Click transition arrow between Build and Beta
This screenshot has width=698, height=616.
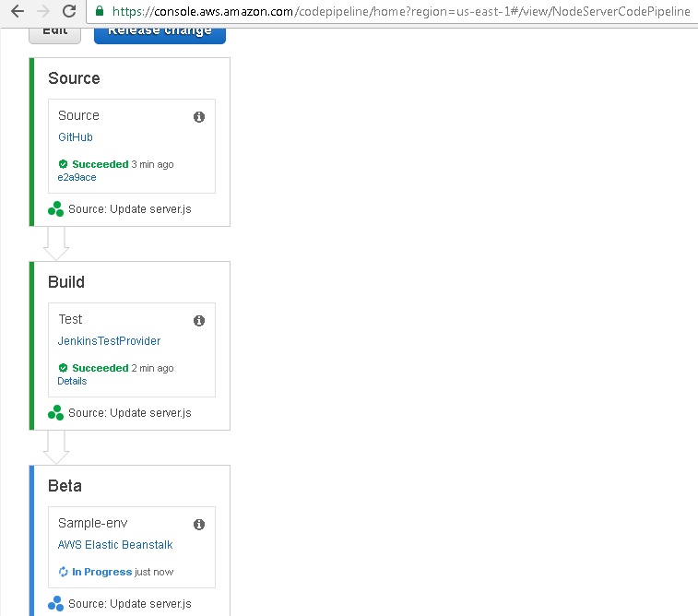pos(56,447)
